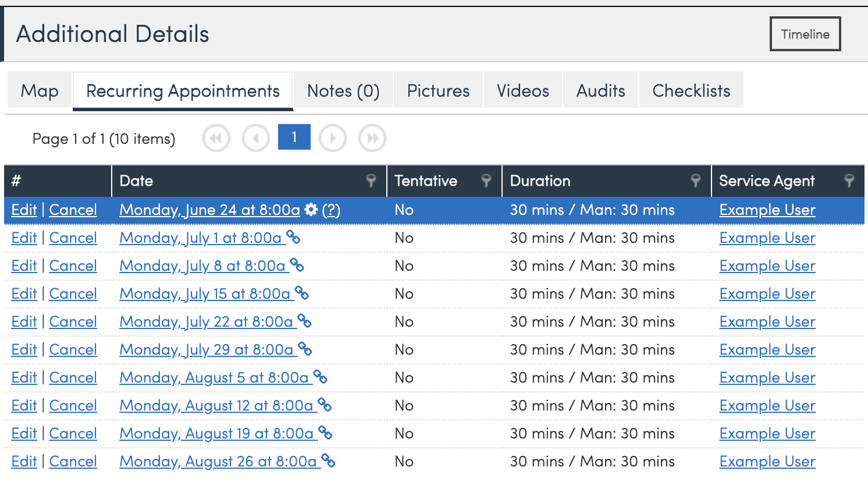The height and width of the screenshot is (481, 868).
Task: Go to the first page arrow
Action: [216, 139]
